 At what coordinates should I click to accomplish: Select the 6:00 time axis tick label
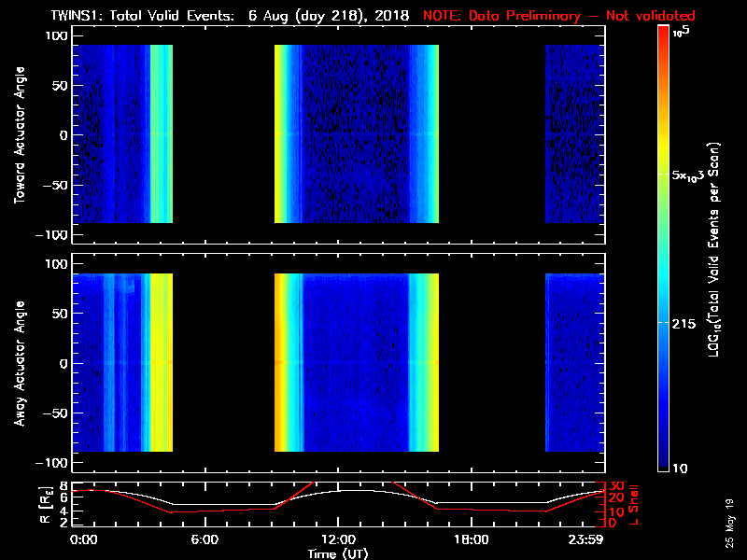(x=204, y=540)
